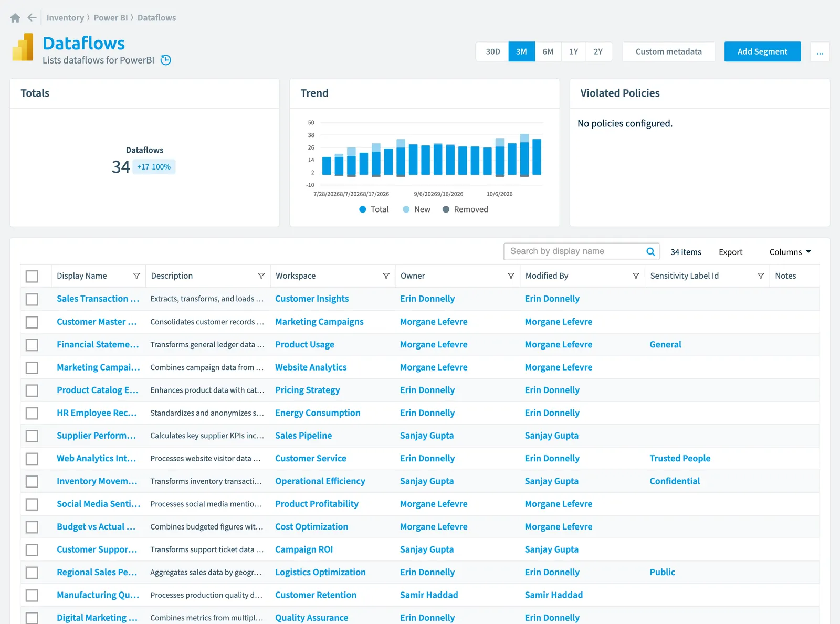Filter the Modified By column
The height and width of the screenshot is (624, 840).
(636, 276)
